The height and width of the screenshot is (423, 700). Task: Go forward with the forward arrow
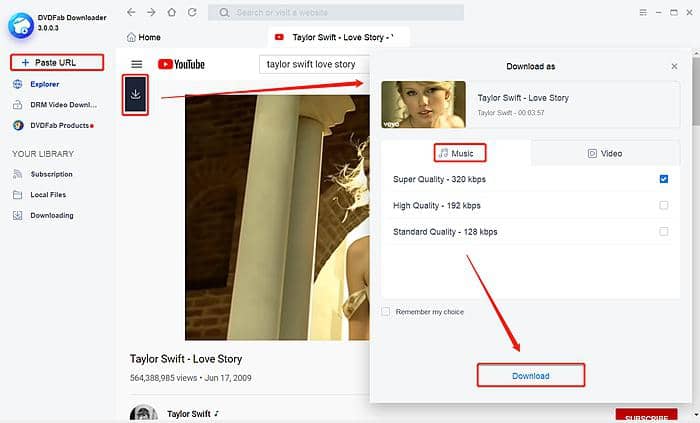(151, 12)
